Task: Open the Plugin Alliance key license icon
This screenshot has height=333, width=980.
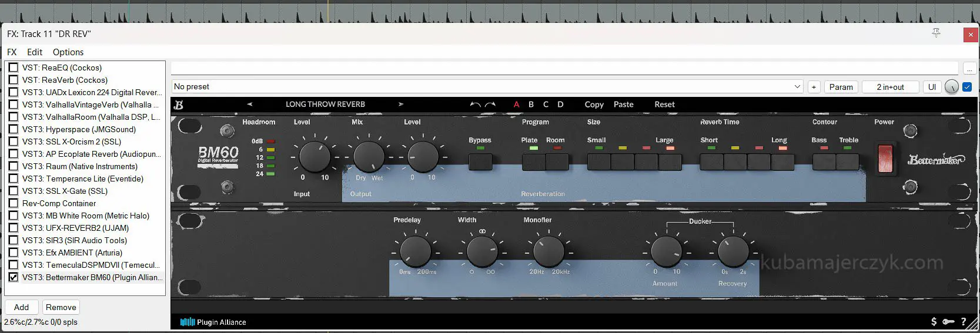Action: 948,321
